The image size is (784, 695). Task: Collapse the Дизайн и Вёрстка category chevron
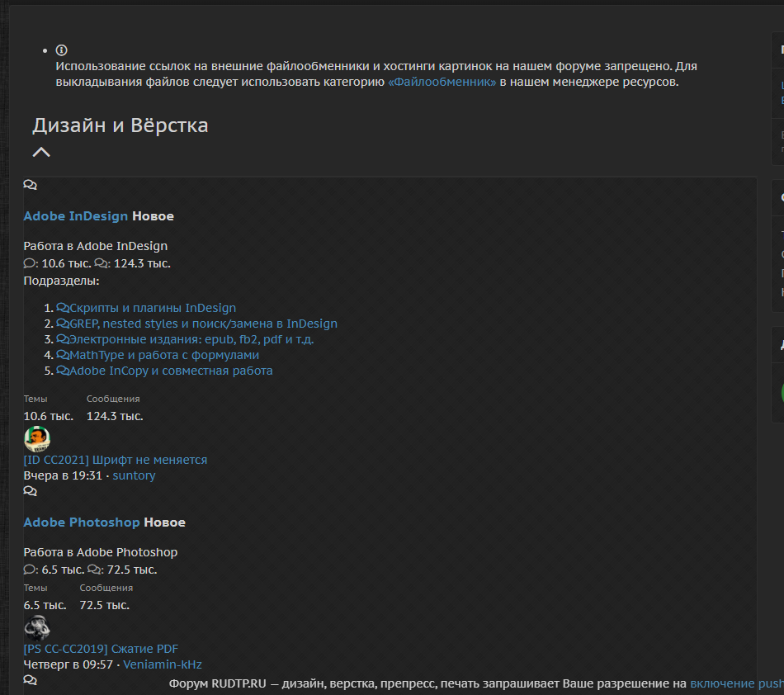[41, 152]
